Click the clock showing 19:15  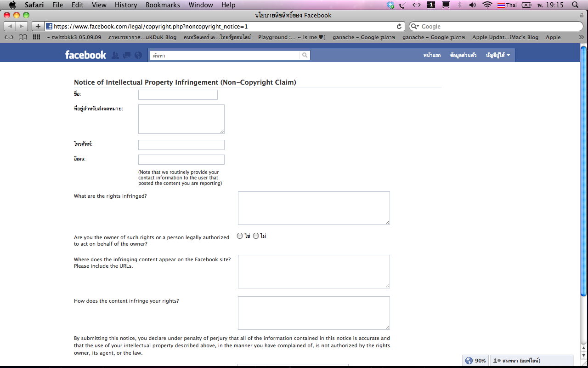(x=550, y=5)
